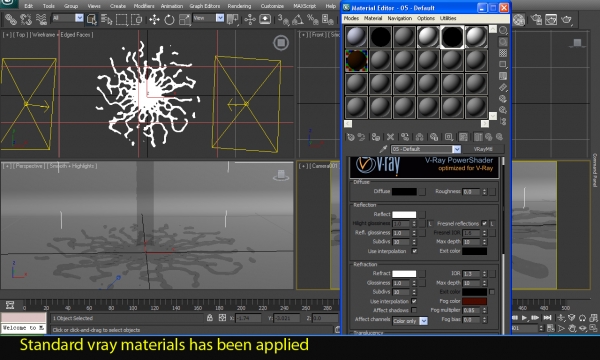Toggle checkbox next to Refraction Exit color
The width and height of the screenshot is (600, 360).
click(492, 292)
